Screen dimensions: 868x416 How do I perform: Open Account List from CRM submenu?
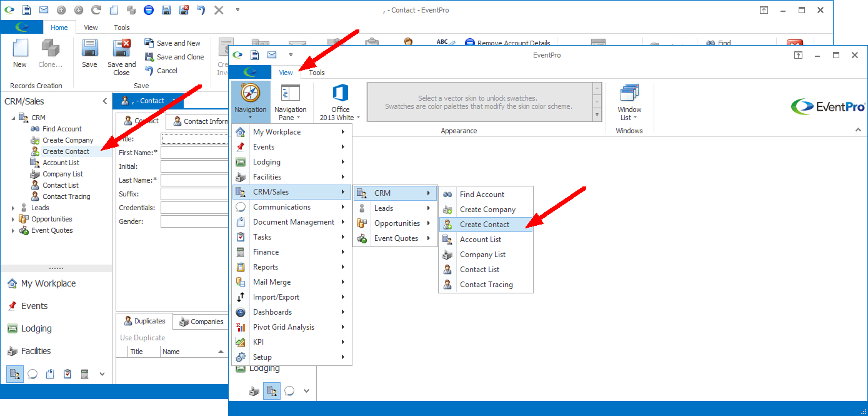[x=486, y=240]
